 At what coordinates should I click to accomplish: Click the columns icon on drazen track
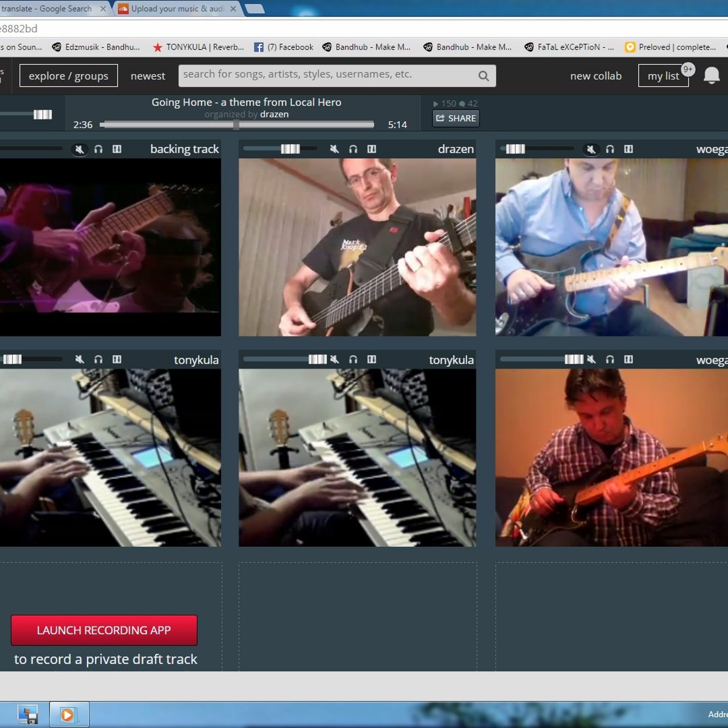(x=372, y=149)
